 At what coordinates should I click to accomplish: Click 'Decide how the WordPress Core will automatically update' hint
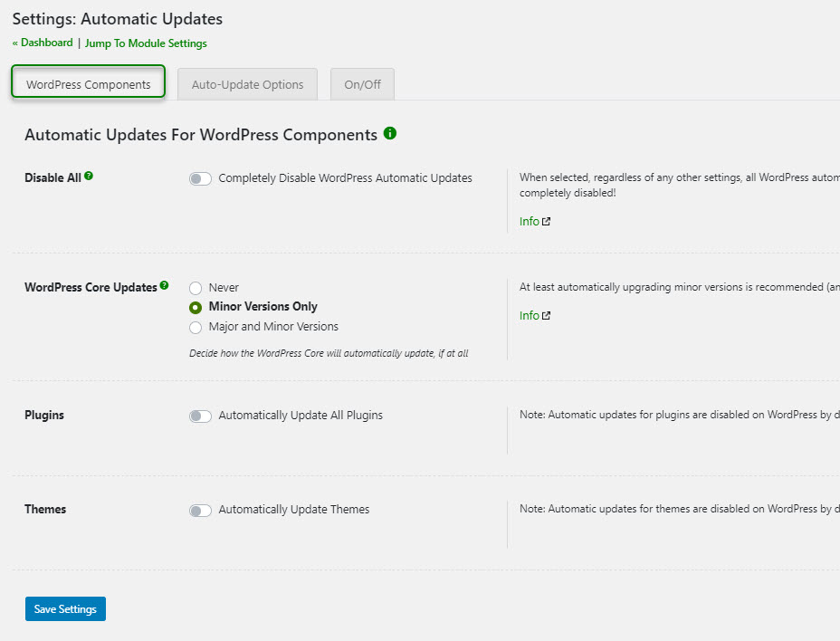tap(329, 353)
